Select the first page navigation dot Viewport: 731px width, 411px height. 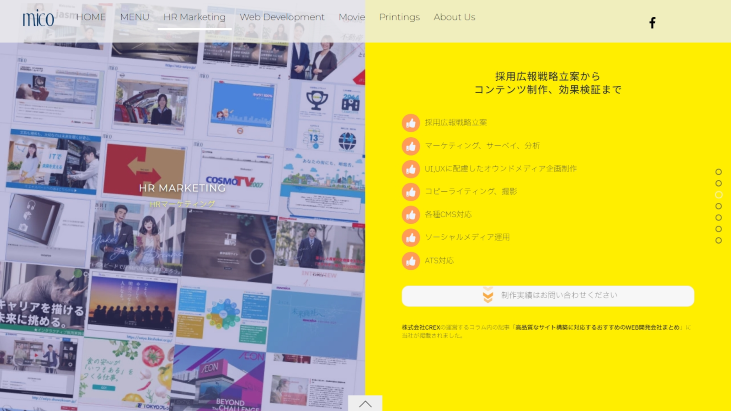coord(718,172)
